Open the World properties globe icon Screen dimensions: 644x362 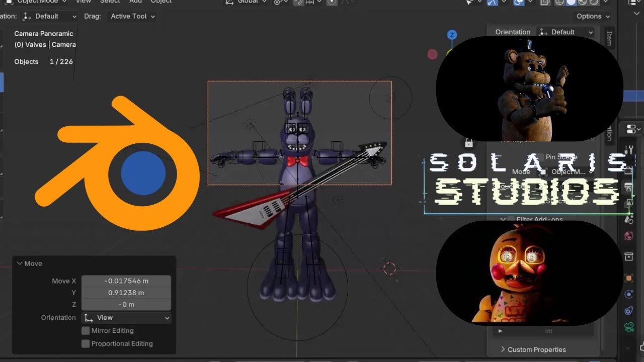[629, 236]
